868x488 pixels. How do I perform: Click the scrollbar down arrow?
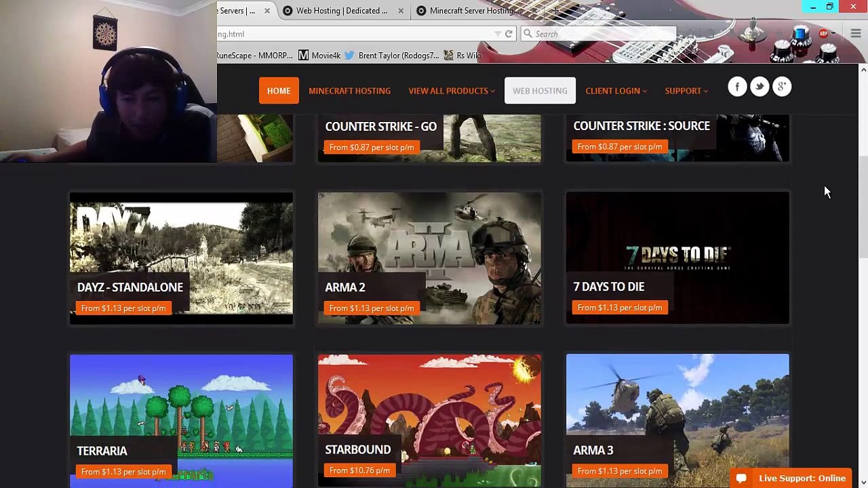tap(863, 483)
